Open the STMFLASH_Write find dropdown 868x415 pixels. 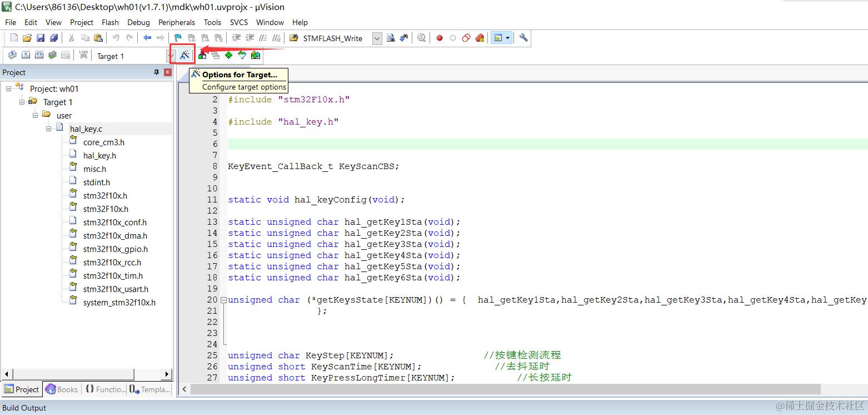click(x=377, y=38)
